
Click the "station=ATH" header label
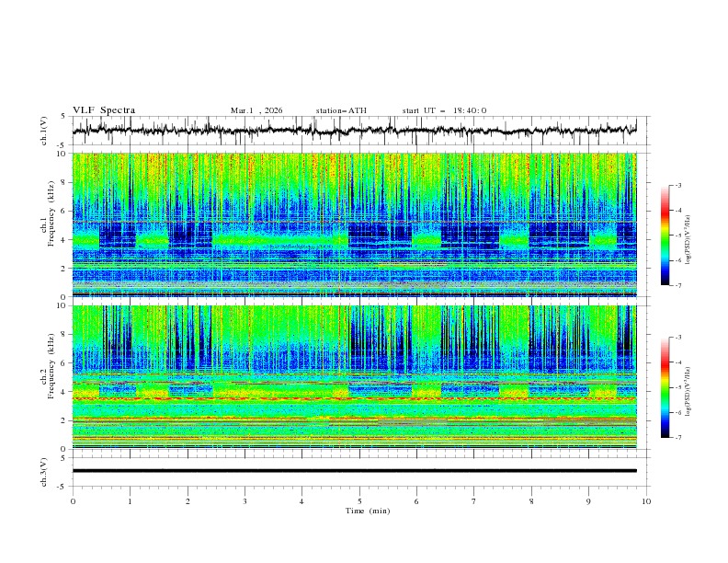click(341, 110)
